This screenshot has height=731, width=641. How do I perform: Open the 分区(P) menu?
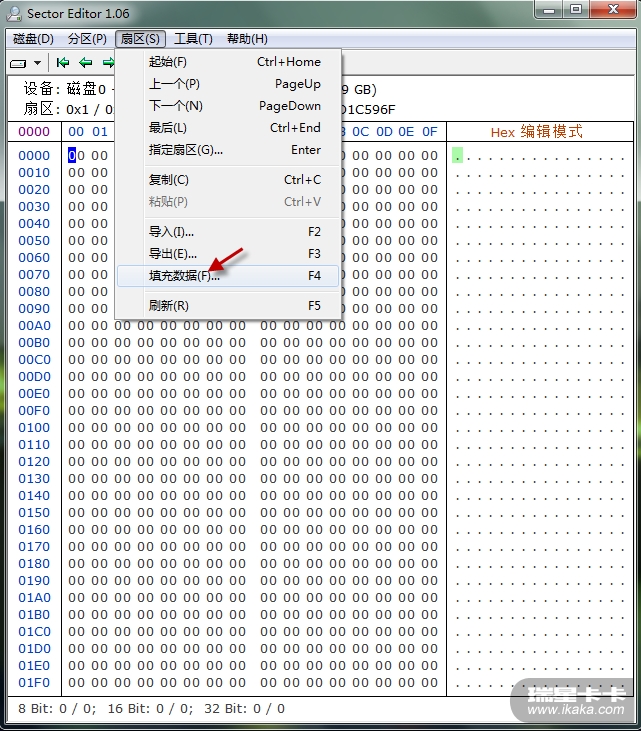(x=87, y=39)
